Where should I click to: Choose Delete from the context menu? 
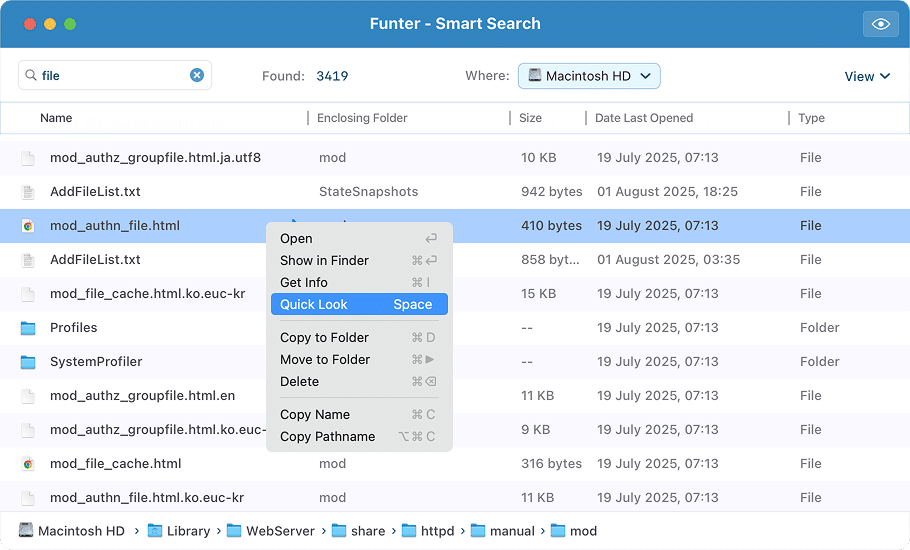359,382
